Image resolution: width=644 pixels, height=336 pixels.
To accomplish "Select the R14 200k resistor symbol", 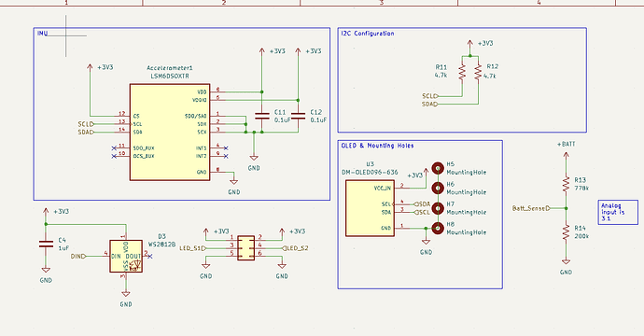I will coord(566,232).
